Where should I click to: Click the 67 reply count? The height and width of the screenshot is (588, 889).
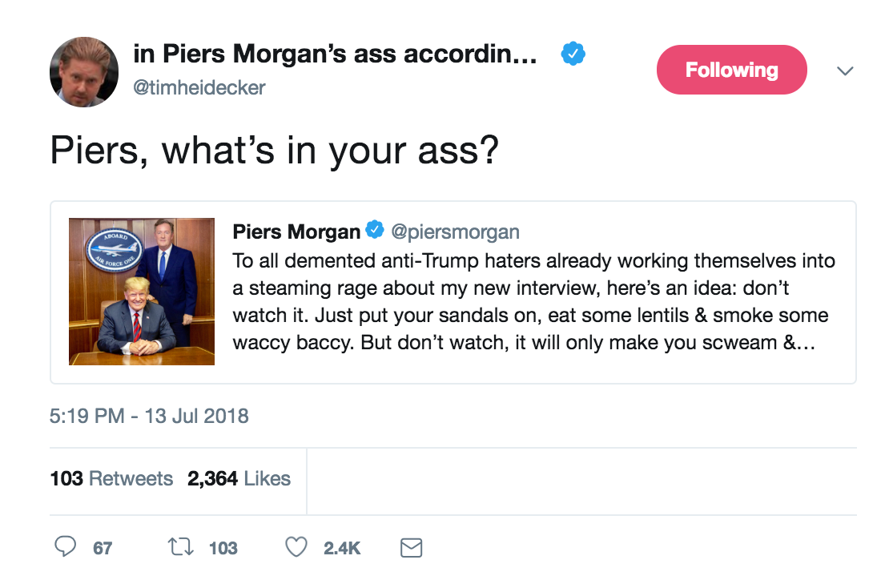point(103,548)
